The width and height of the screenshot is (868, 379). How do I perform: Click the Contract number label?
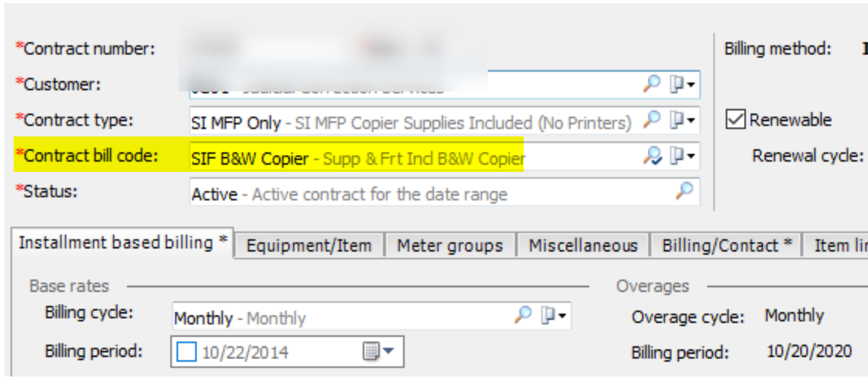[x=84, y=48]
